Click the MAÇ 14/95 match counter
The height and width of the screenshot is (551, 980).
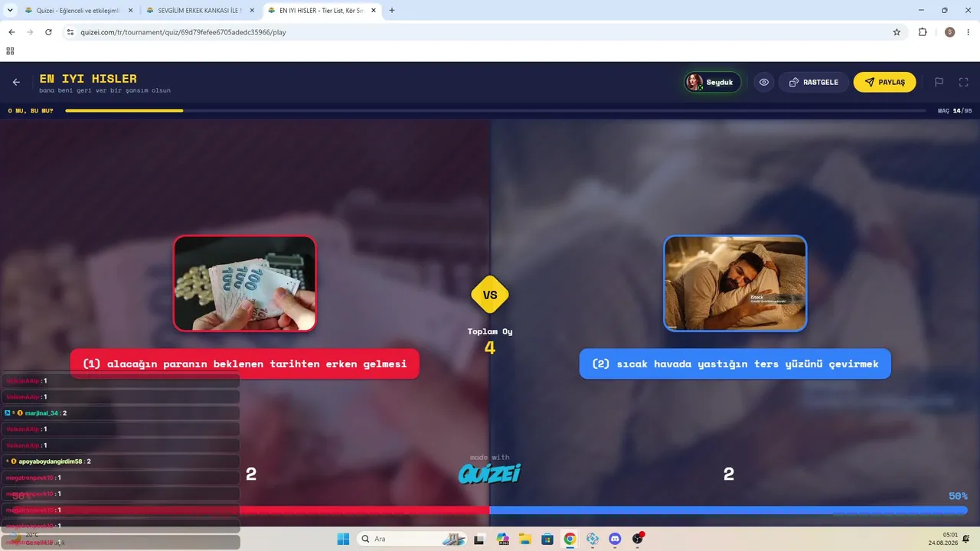click(955, 111)
